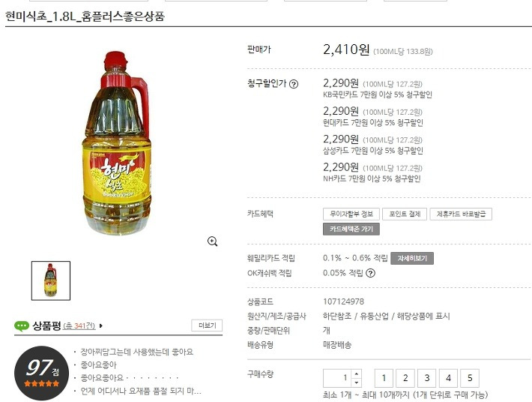The height and width of the screenshot is (402, 532).
Task: Click the purchase quantity input field
Action: click(x=337, y=378)
